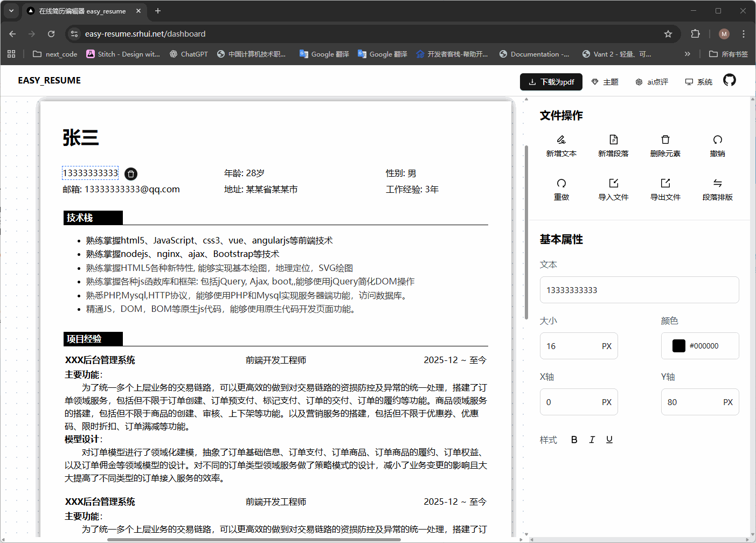Screen dimensions: 756x543
Task: Click the vertical scrollbar of resume canvas
Action: [x=526, y=232]
